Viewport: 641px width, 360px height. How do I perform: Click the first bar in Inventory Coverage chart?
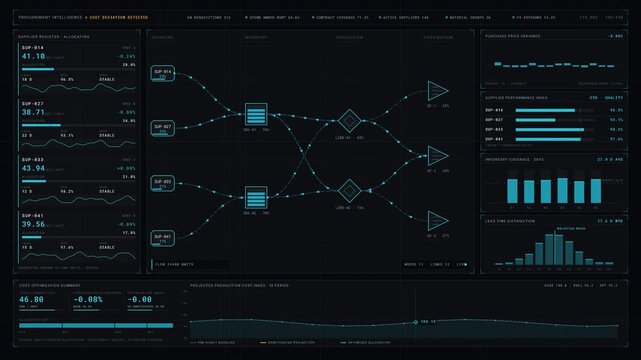pos(512,191)
